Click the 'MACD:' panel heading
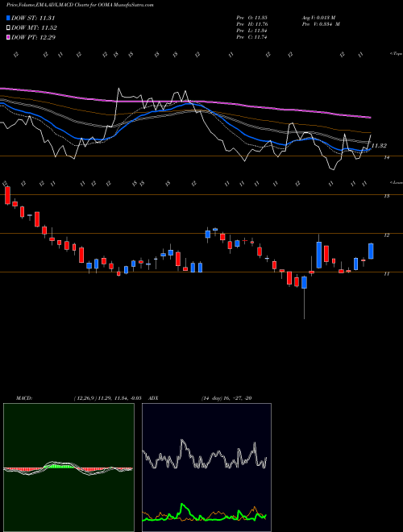The image size is (403, 532). [x=23, y=398]
